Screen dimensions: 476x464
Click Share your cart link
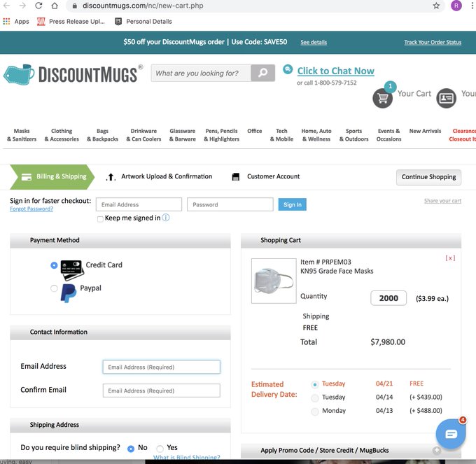pos(442,201)
